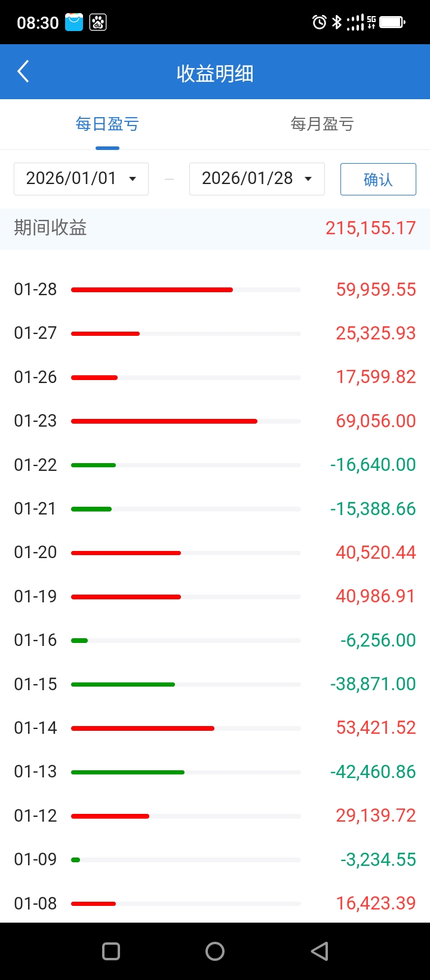Screen dimensions: 430x980
Task: Click the 确认 button
Action: 378,179
